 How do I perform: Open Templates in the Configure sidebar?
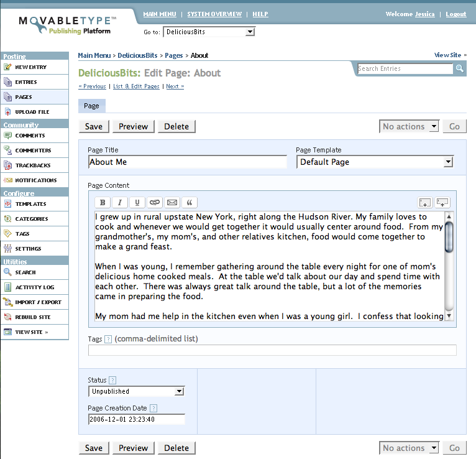[x=30, y=204]
